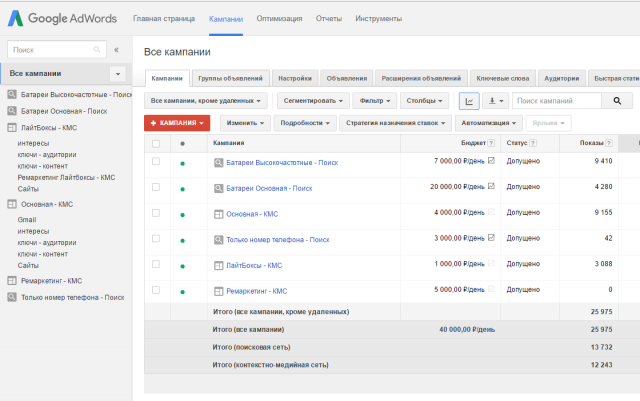Select Ремаркетинг Лайтбоксы - КМС in sidebar

tap(66, 178)
